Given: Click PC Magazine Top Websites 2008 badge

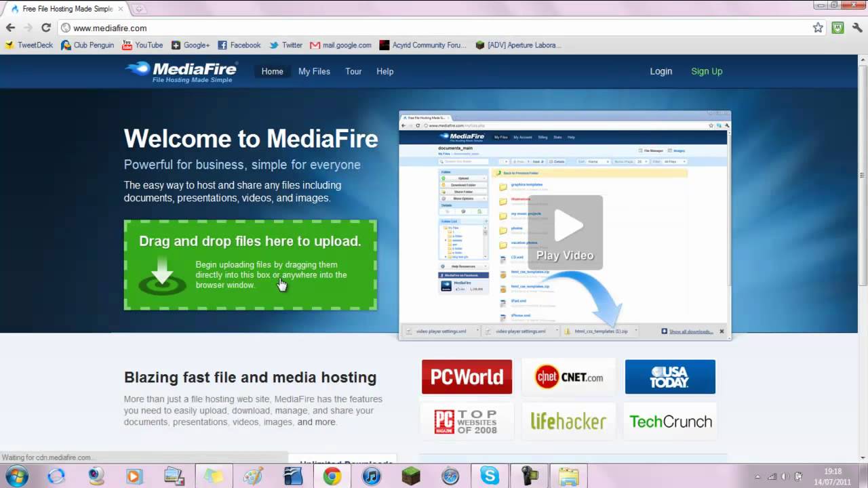Looking at the screenshot, I should pyautogui.click(x=467, y=422).
